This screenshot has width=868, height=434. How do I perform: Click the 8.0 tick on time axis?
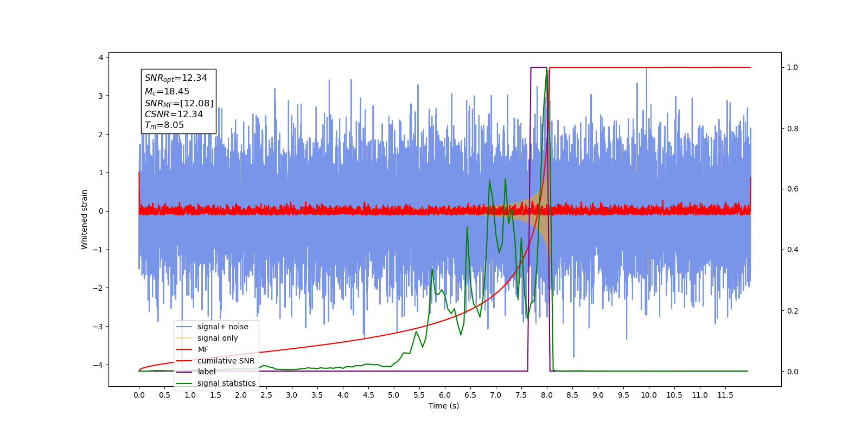coord(547,395)
